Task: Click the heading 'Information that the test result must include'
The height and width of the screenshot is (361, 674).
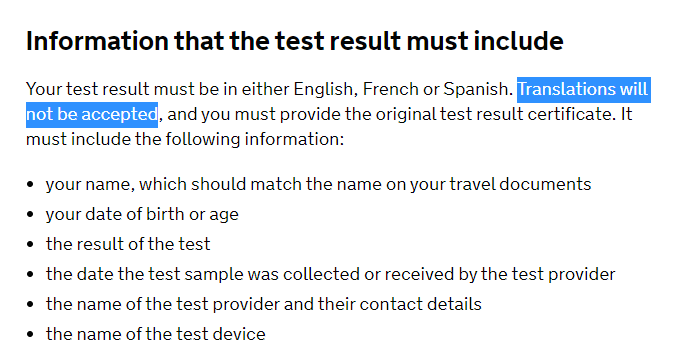Action: click(x=294, y=41)
